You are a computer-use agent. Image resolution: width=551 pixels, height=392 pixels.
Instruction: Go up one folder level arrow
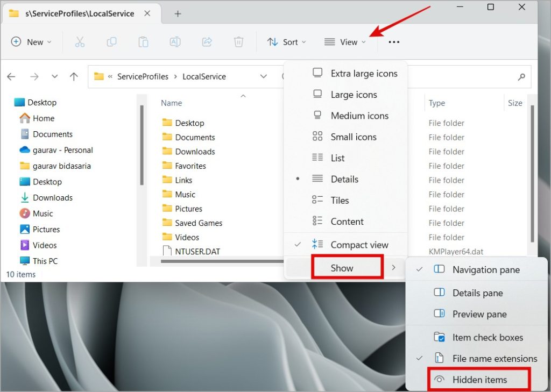74,76
